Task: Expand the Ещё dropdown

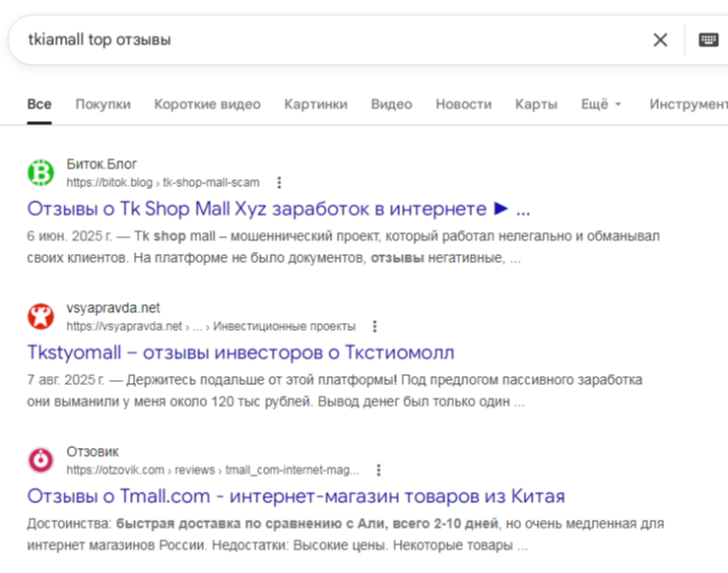Action: pos(601,104)
